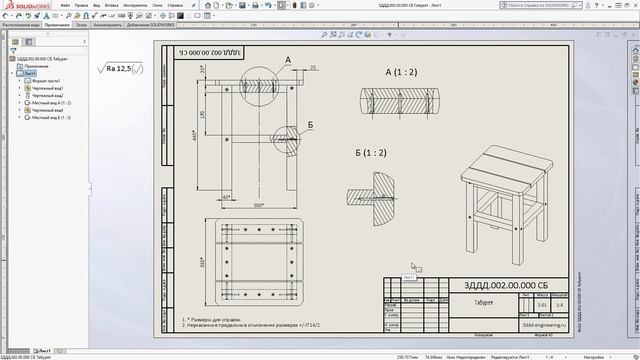The width and height of the screenshot is (640, 360).
Task: Select the Area Hatch/Fill tool
Action: tap(180, 16)
